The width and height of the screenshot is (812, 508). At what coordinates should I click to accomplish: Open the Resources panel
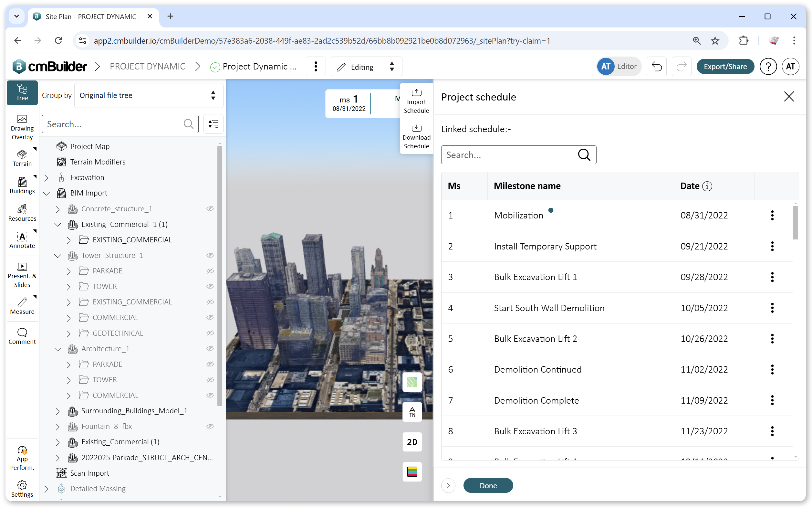22,213
